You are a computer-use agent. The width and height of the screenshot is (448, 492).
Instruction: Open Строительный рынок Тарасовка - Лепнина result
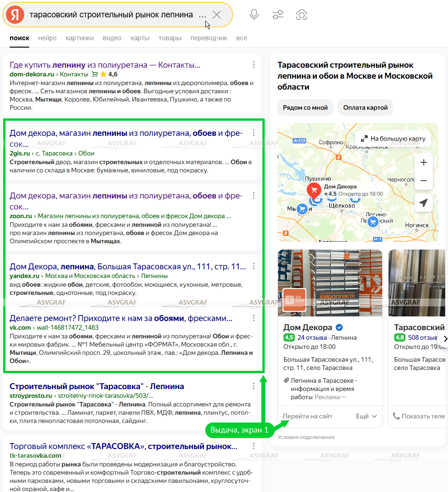tap(96, 386)
